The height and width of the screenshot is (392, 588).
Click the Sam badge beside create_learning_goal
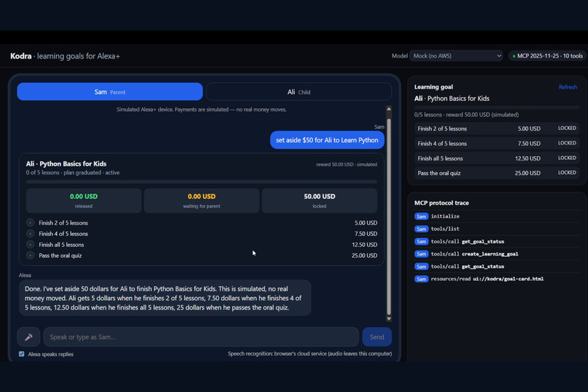tap(421, 254)
